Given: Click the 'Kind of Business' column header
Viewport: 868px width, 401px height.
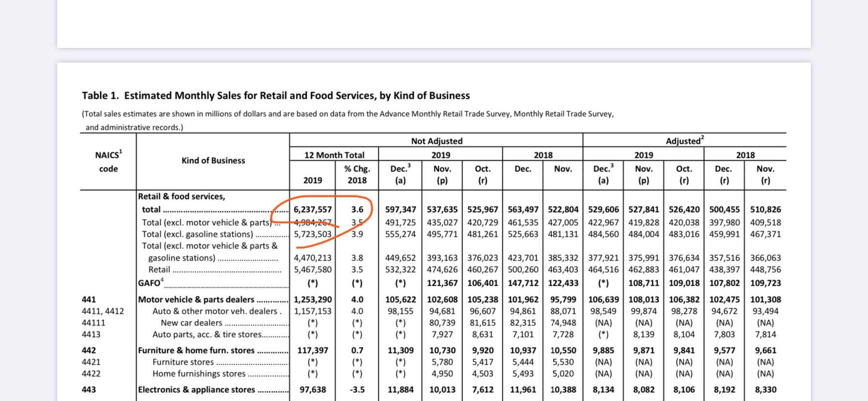Looking at the screenshot, I should tap(213, 160).
